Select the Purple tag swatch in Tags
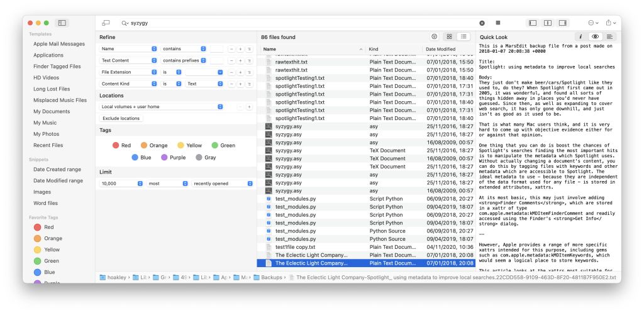This screenshot has width=644, height=313. pos(166,158)
